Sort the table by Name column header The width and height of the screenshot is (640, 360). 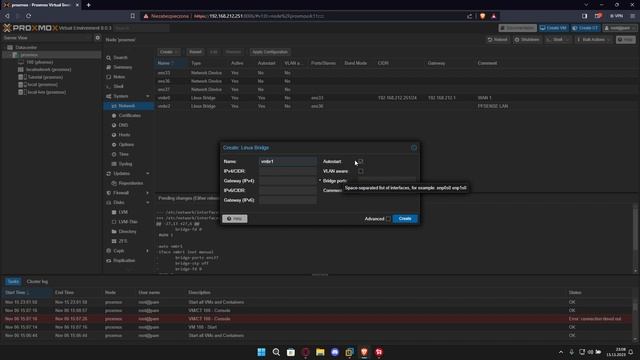coord(171,63)
